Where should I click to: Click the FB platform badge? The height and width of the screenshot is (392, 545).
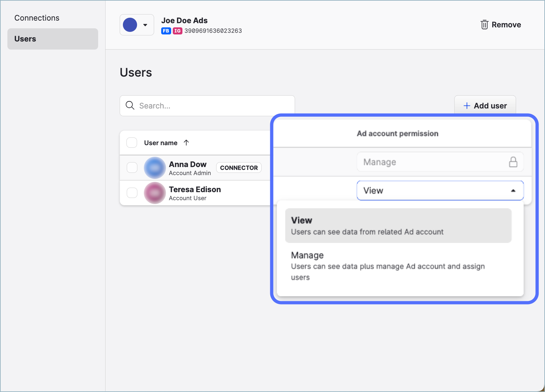click(166, 31)
